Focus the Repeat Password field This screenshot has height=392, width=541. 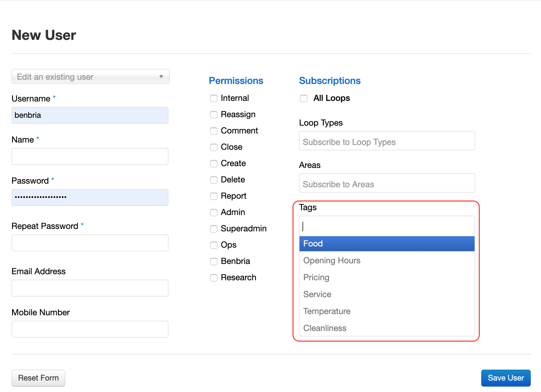pos(90,243)
